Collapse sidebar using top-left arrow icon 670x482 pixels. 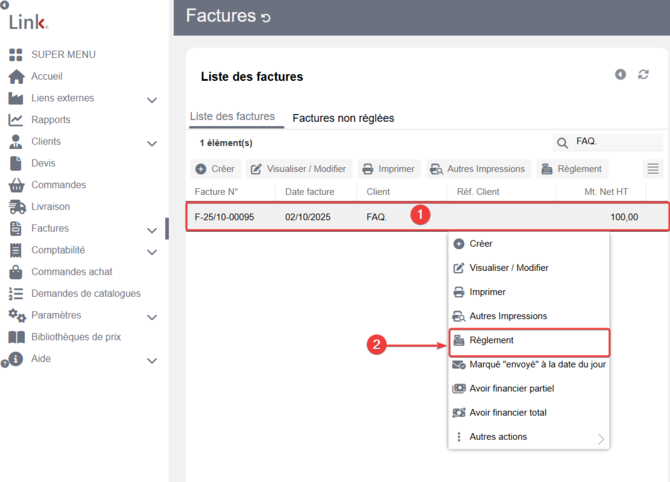pos(4,5)
